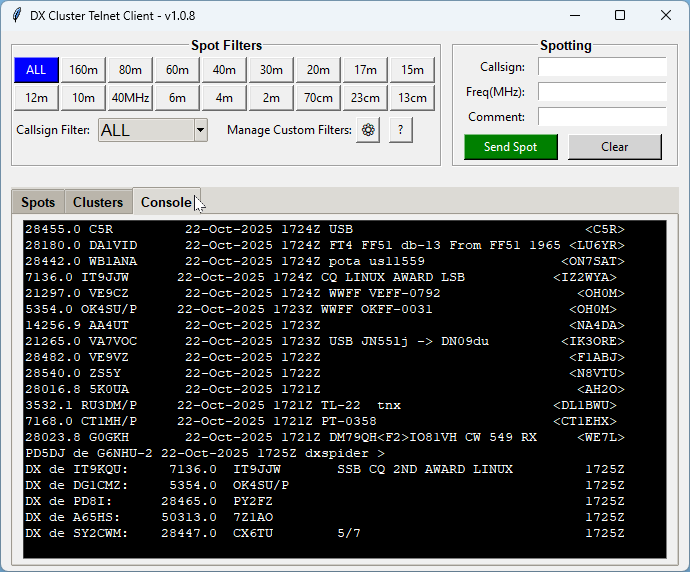The width and height of the screenshot is (690, 572).
Task: Open the Callsign Filter combo box showing ALL
Action: point(145,130)
